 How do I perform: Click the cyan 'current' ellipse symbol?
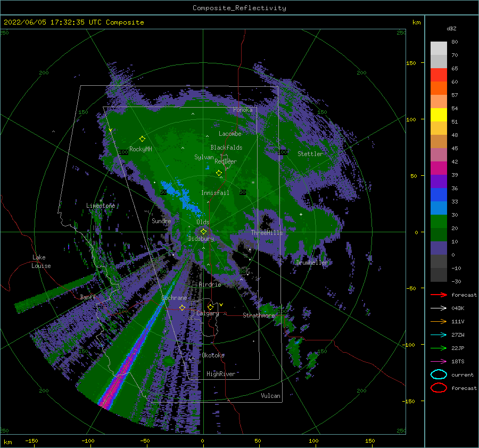439,374
